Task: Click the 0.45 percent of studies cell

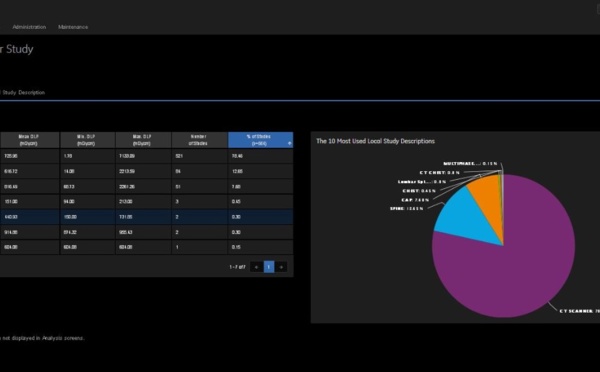Action: tap(261, 202)
